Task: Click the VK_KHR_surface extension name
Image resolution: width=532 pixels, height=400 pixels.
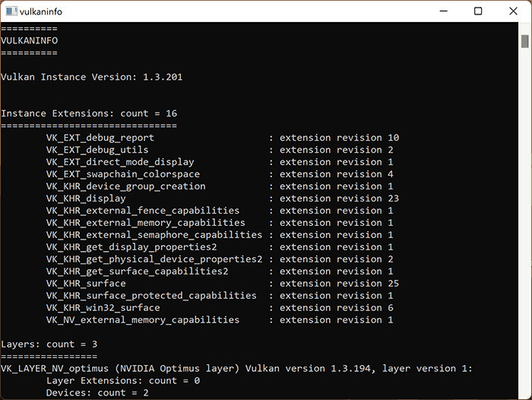Action: pyautogui.click(x=86, y=284)
